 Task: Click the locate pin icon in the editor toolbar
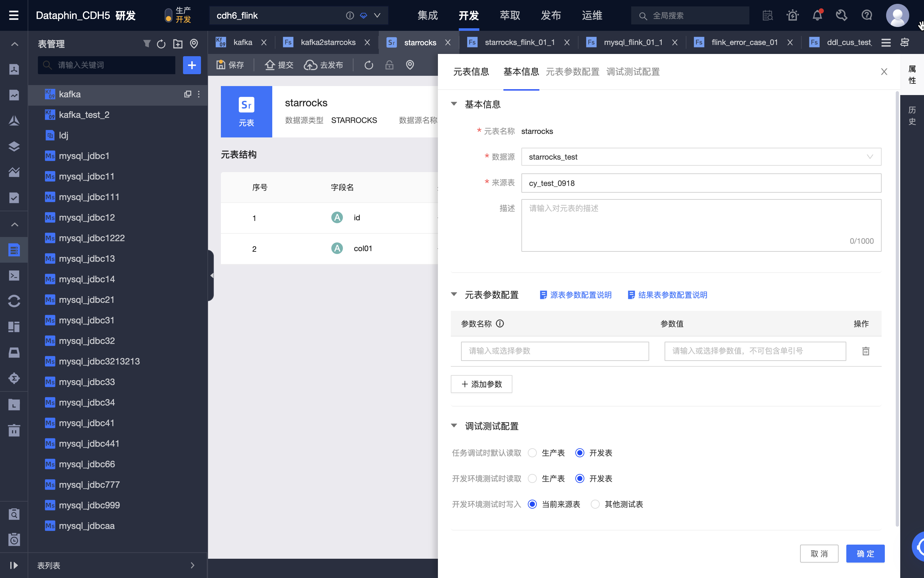[410, 65]
